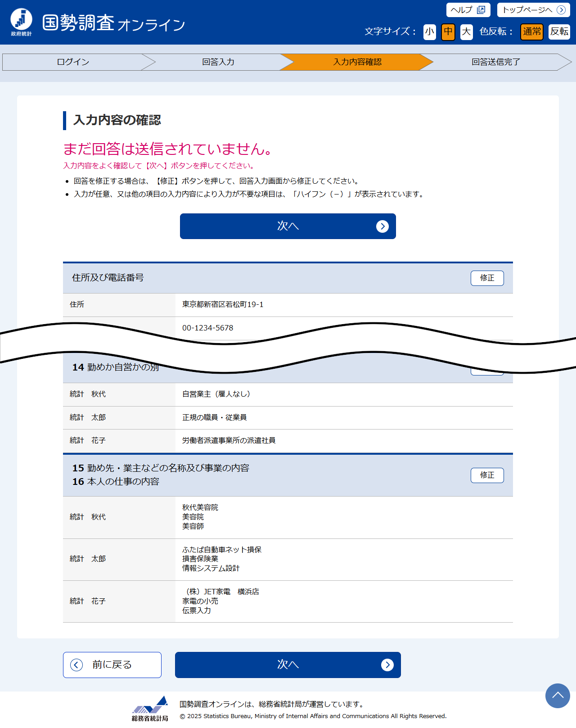Click the arrow icon on トップページへ
The height and width of the screenshot is (728, 576).
[x=561, y=10]
